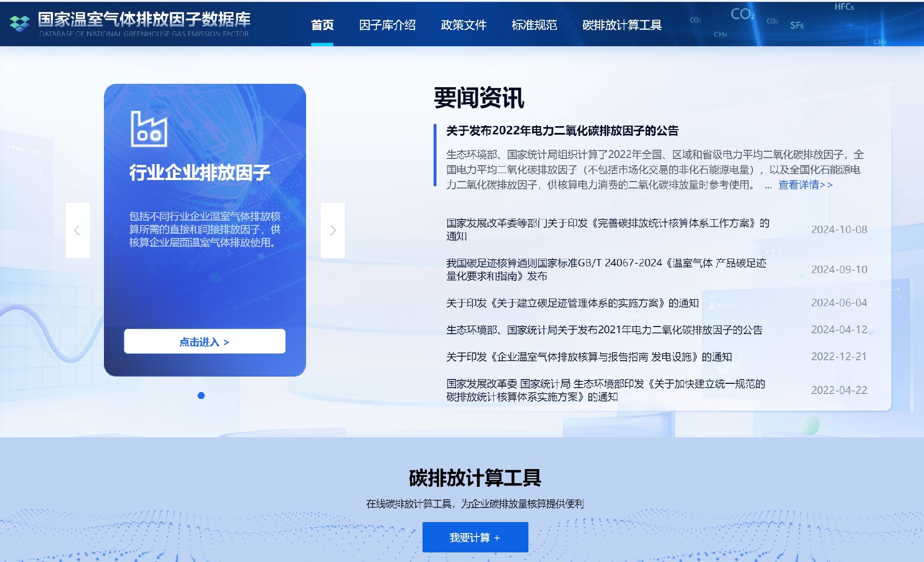
Task: Click the 行业企业排放因子 card title
Action: (200, 172)
